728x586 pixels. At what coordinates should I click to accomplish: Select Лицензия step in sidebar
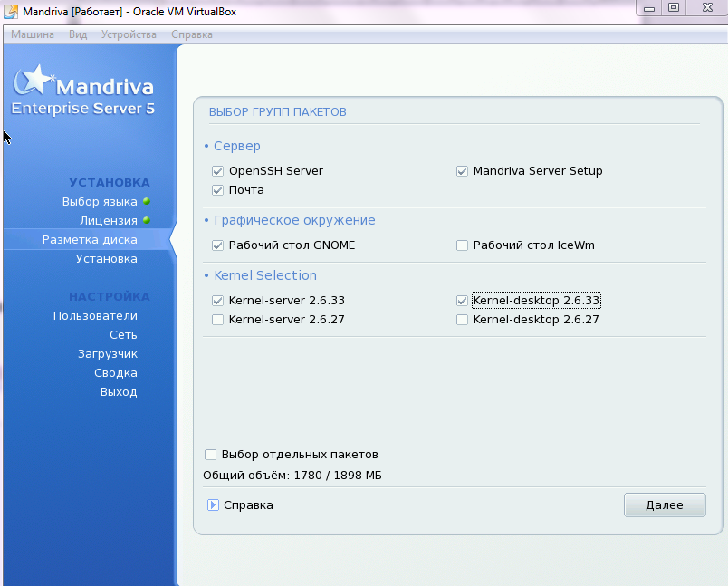(x=109, y=221)
